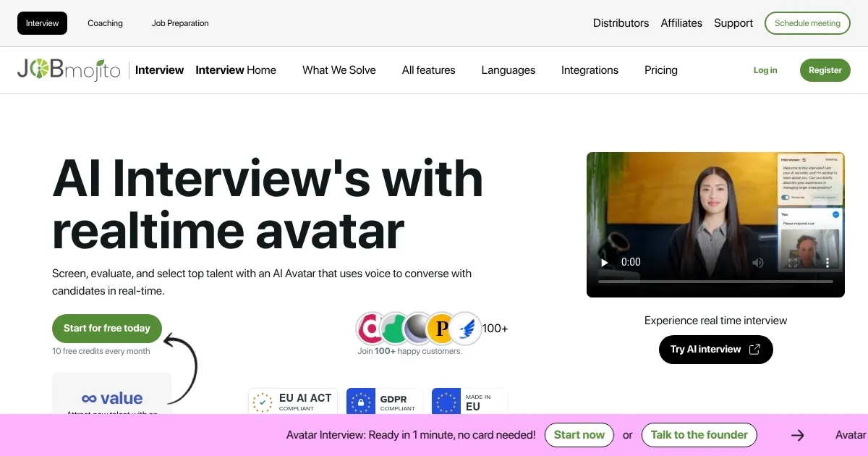Click the red circular customer logo
This screenshot has width=868, height=456.
click(371, 329)
